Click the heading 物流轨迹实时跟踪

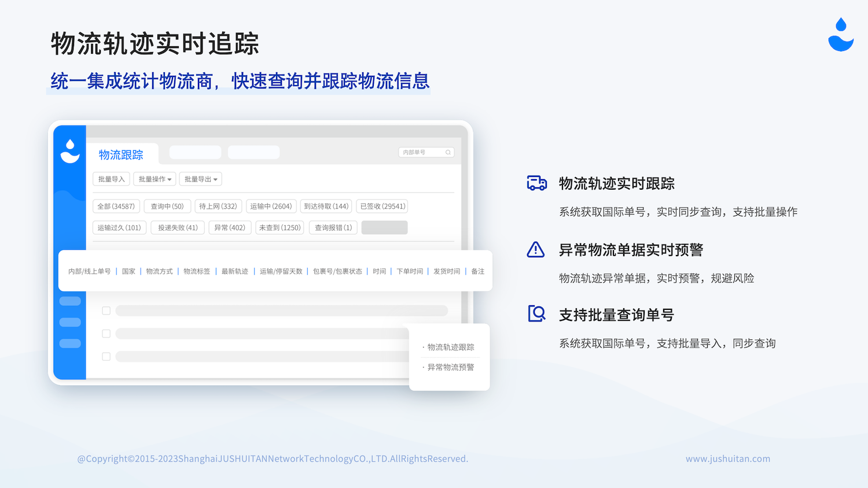tap(617, 184)
